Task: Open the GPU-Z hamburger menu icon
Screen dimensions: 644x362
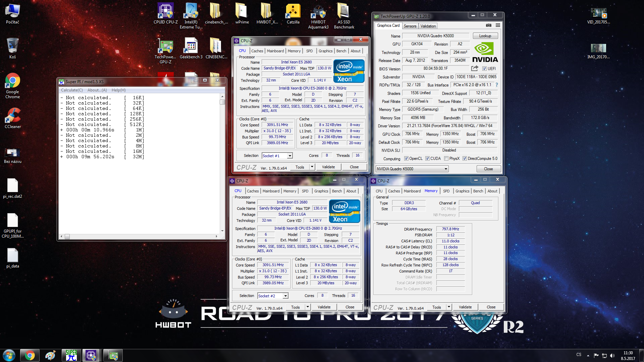Action: click(x=498, y=25)
